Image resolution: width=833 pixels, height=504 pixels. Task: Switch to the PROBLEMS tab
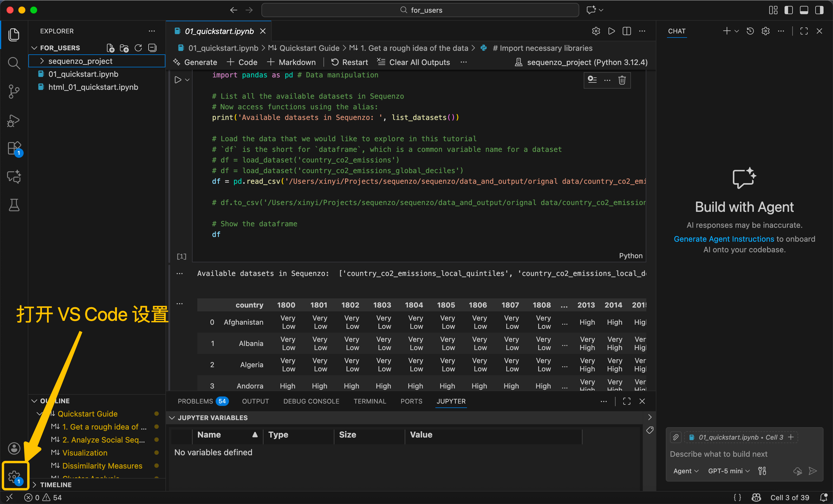[195, 401]
